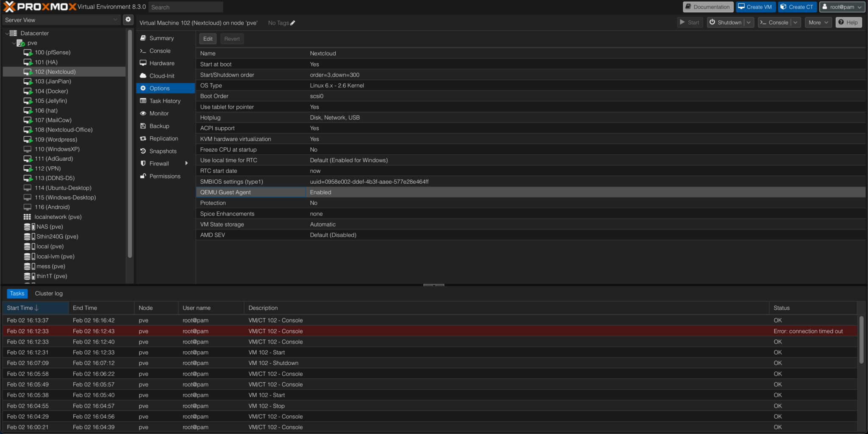Click storage icon of local-lvm (pve)
The image size is (868, 434).
point(29,257)
